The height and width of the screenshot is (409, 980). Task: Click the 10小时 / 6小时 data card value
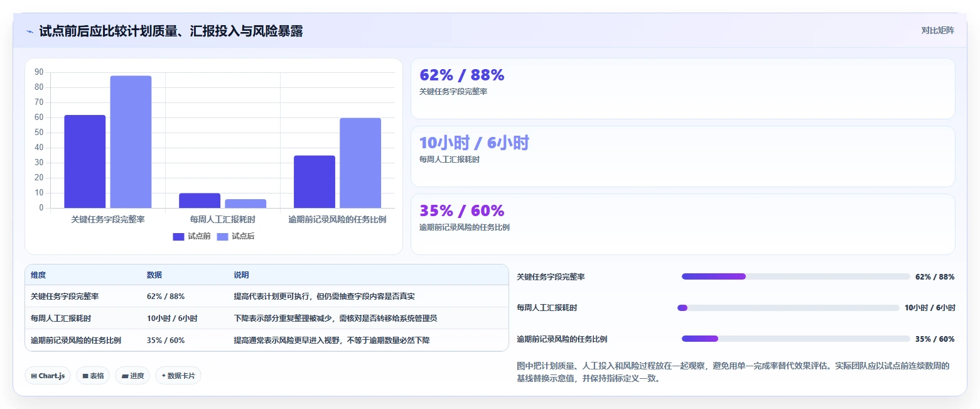[474, 143]
